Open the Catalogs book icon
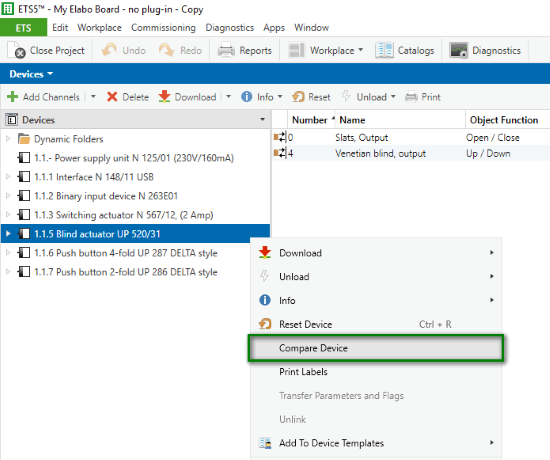Screen dimensions: 550x460 click(384, 50)
